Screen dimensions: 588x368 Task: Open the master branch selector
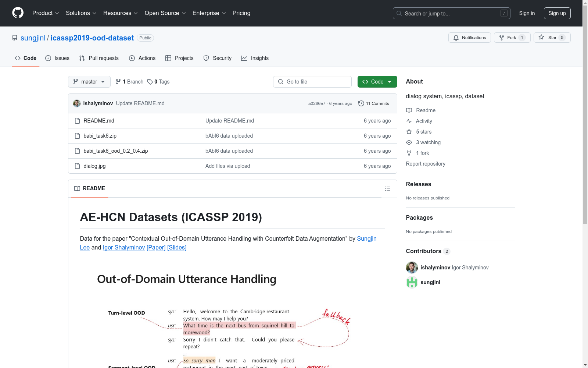pyautogui.click(x=89, y=82)
